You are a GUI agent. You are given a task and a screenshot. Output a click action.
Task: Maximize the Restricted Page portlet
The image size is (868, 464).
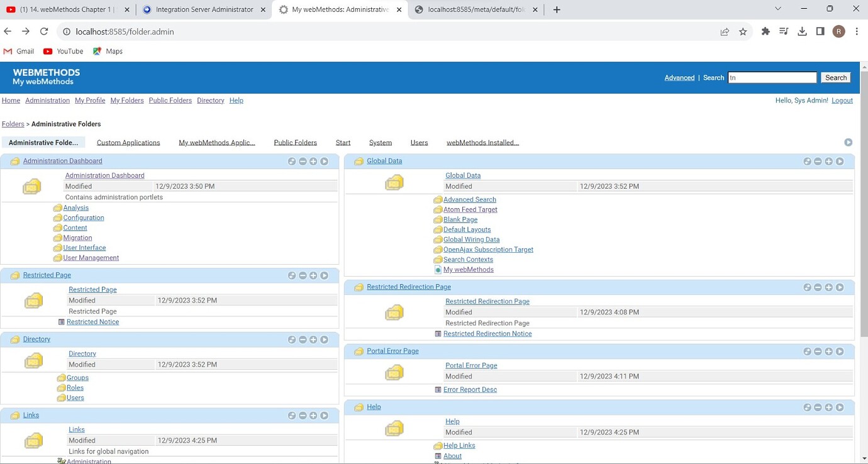pyautogui.click(x=313, y=275)
